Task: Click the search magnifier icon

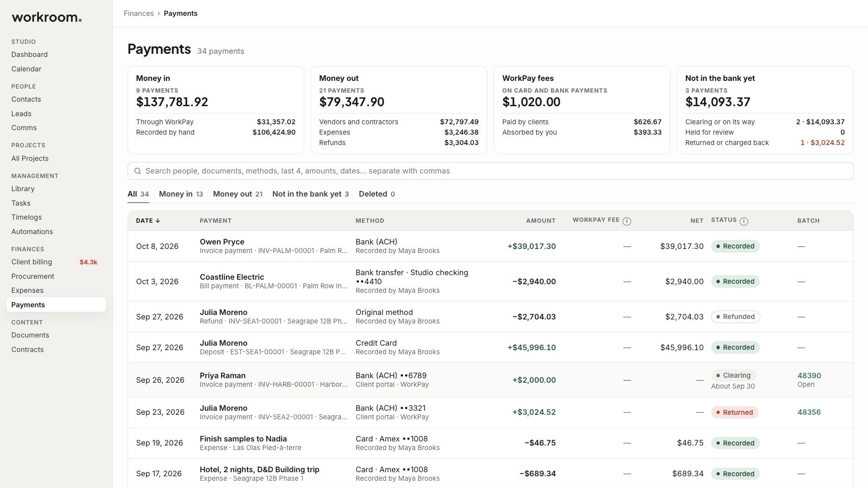Action: tap(137, 171)
